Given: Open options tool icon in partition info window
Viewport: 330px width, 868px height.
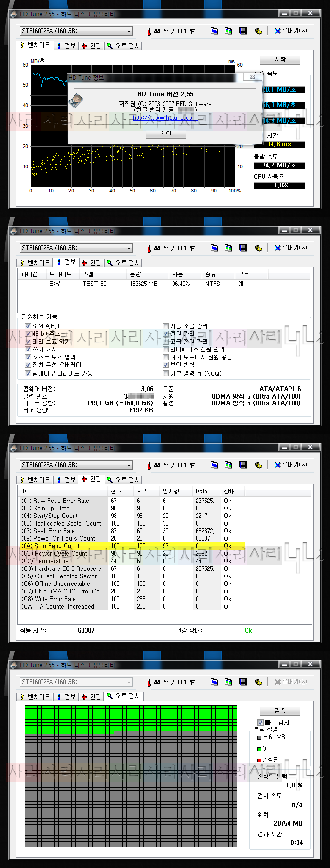Looking at the screenshot, I should click(258, 248).
